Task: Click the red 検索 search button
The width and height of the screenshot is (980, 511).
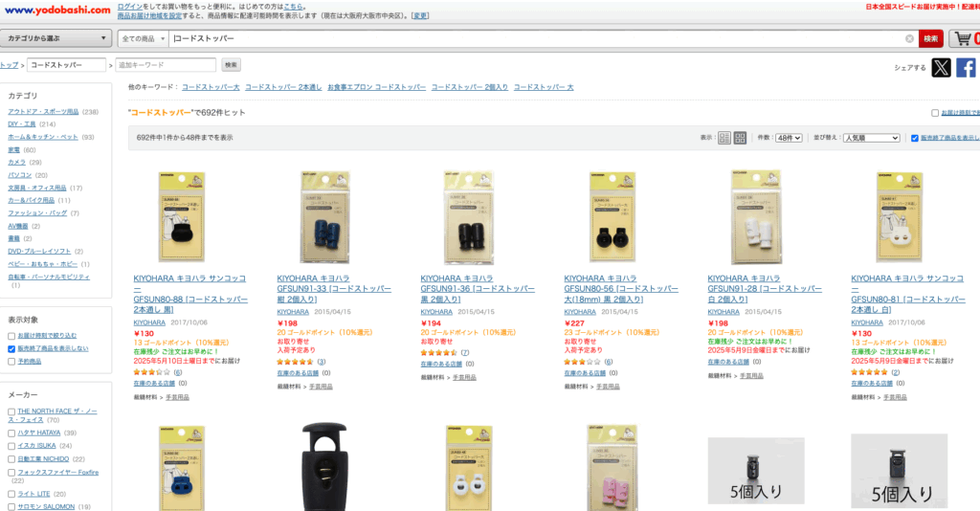Action: tap(930, 38)
